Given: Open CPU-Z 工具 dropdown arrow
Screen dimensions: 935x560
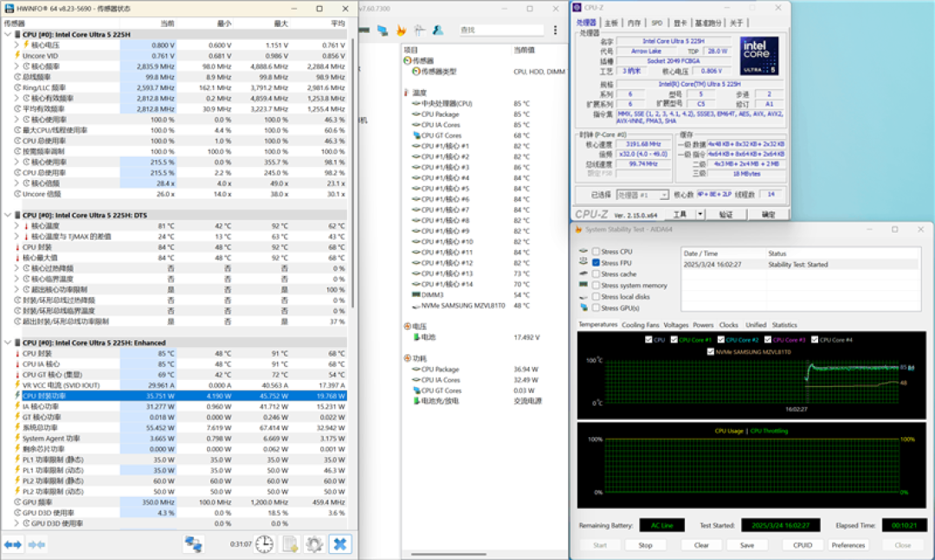Looking at the screenshot, I should coord(700,214).
